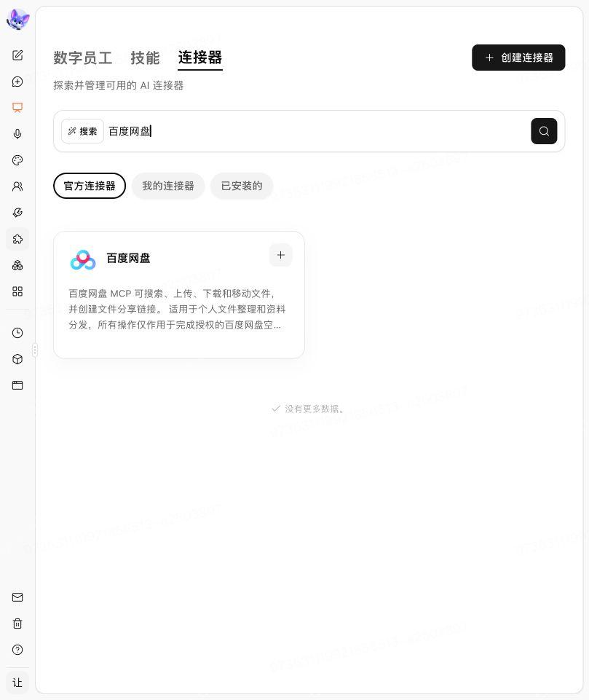Open the question mark help icon

pyautogui.click(x=17, y=650)
